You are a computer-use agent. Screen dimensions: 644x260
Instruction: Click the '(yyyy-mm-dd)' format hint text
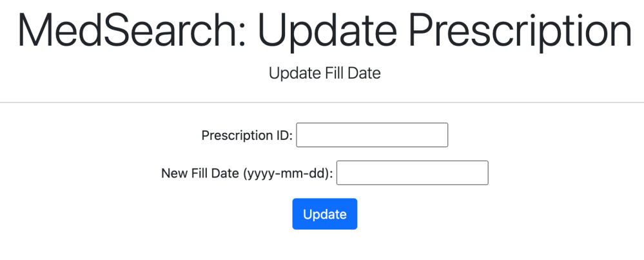pyautogui.click(x=288, y=174)
